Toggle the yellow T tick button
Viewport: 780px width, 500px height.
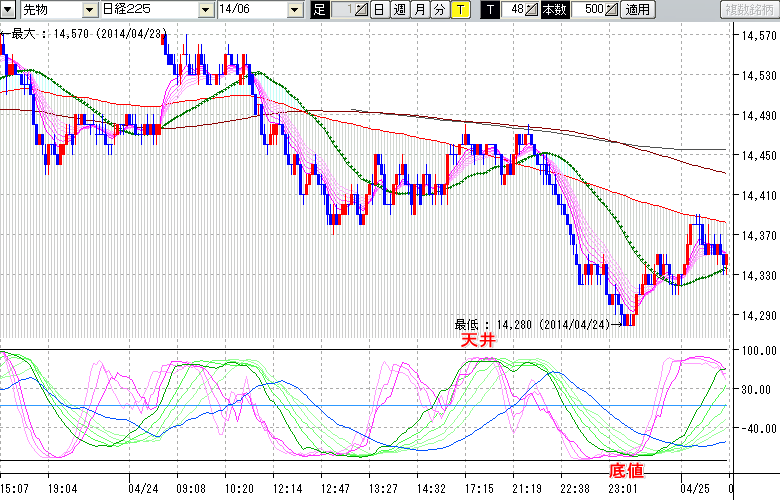[x=459, y=10]
